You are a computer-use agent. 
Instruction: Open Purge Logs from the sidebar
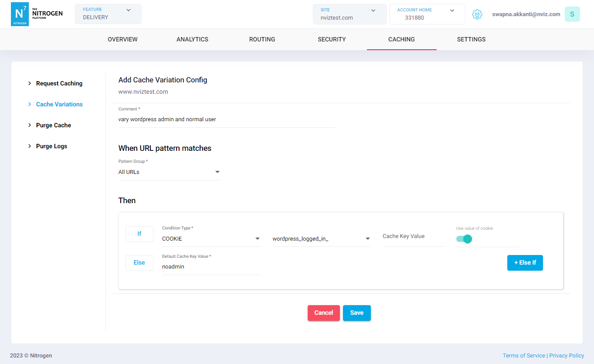click(51, 146)
